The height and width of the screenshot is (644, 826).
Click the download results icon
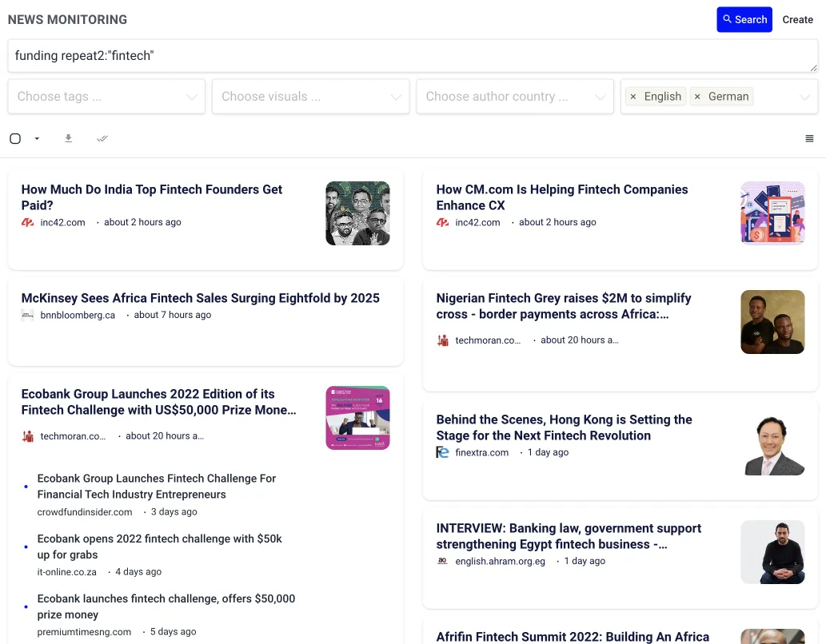[69, 138]
